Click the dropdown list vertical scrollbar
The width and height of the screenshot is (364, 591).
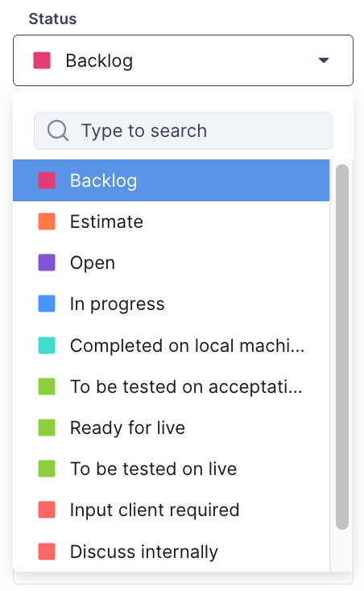point(342,347)
